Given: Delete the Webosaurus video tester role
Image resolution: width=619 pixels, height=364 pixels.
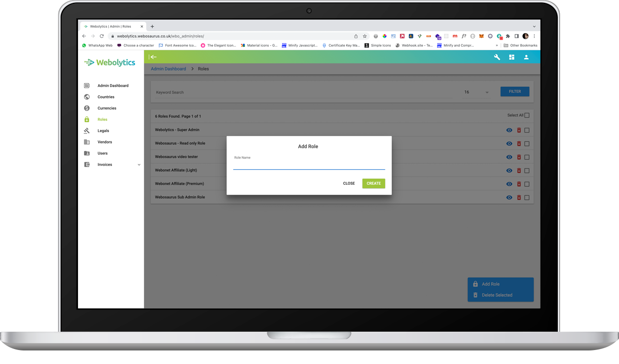Looking at the screenshot, I should tap(519, 157).
